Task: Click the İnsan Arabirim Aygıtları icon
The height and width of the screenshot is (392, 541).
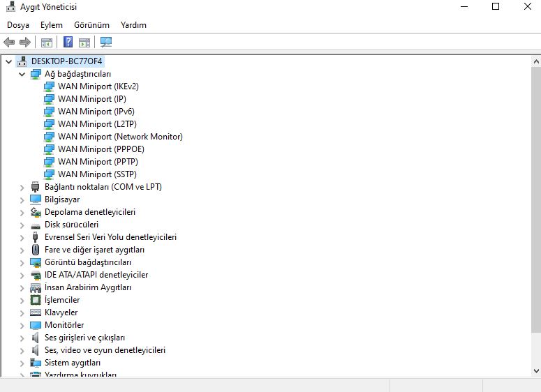Action: pyautogui.click(x=36, y=287)
